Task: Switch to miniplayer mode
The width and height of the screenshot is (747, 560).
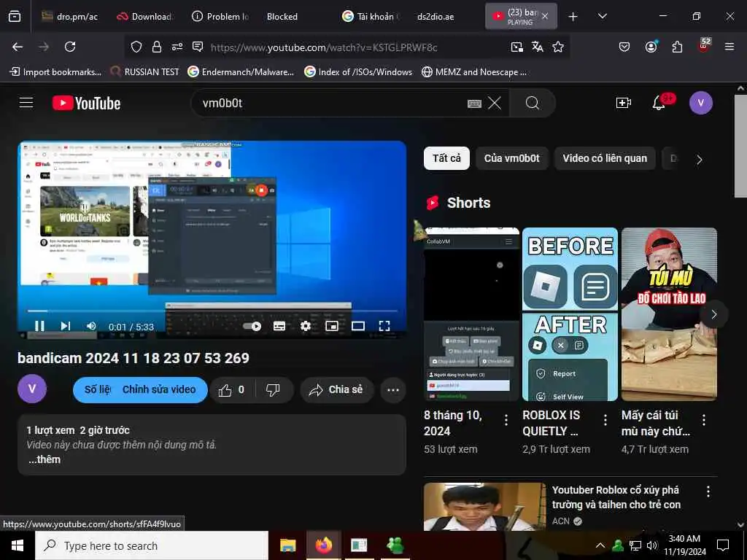Action: pos(332,326)
